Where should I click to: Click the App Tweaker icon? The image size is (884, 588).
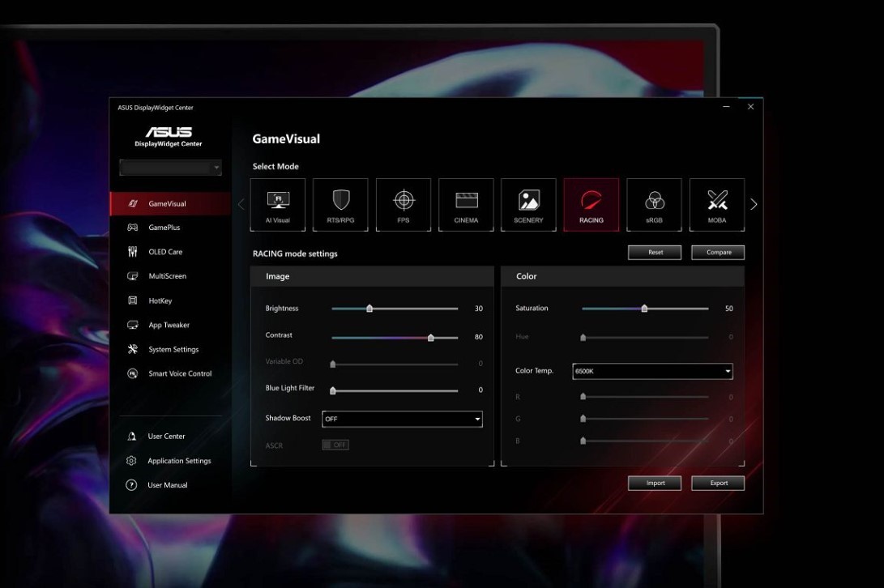pyautogui.click(x=133, y=325)
